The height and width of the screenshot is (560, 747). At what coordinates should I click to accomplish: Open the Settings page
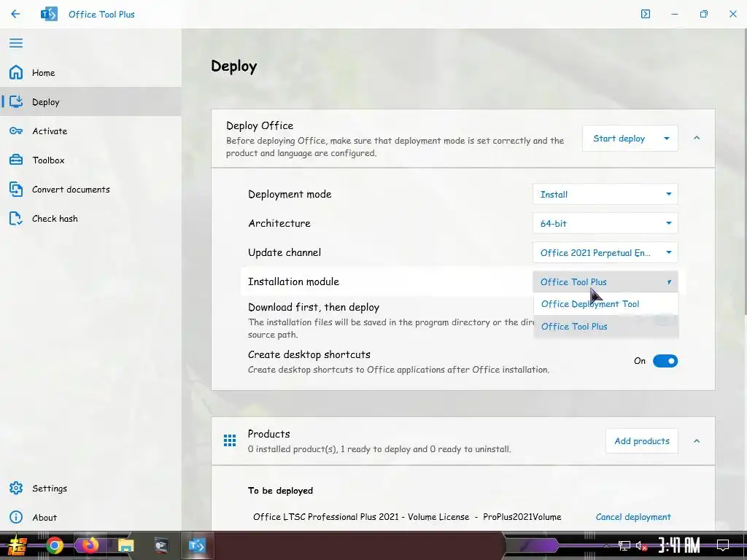90,488
